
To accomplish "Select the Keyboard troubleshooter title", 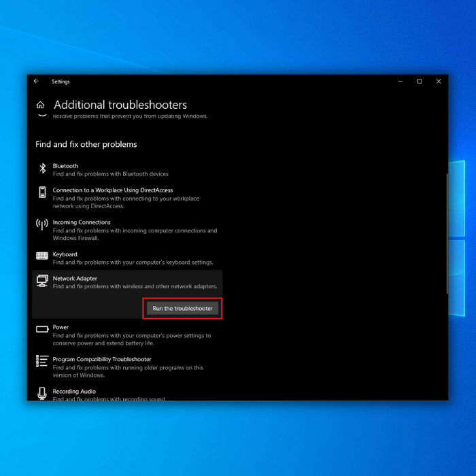I will 65,254.
